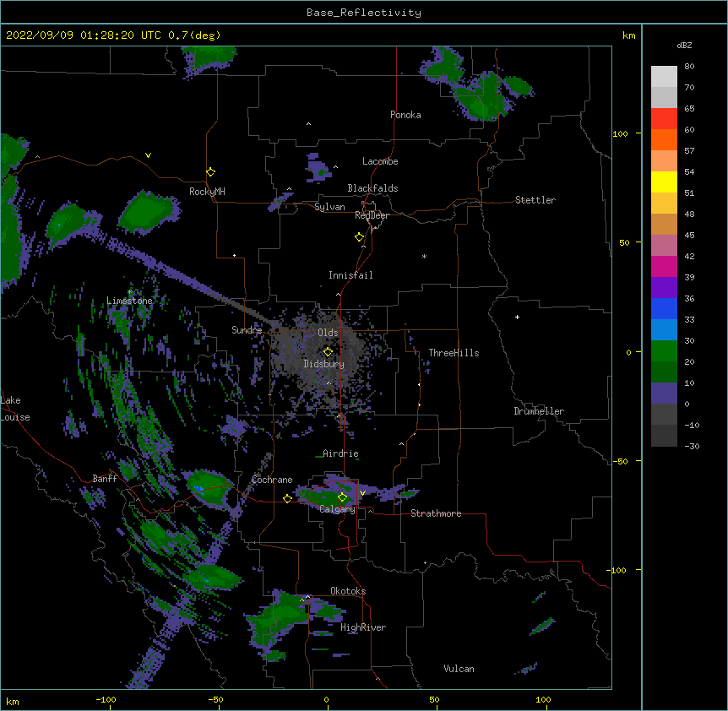Click the yellow V marker east of Calgary
This screenshot has height=711, width=728.
(x=362, y=493)
